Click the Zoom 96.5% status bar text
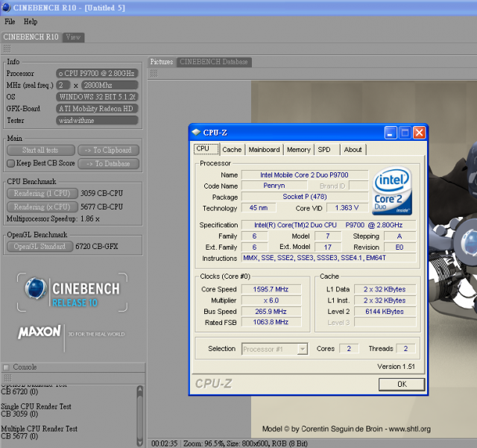This screenshot has height=448, width=477. coord(203,444)
